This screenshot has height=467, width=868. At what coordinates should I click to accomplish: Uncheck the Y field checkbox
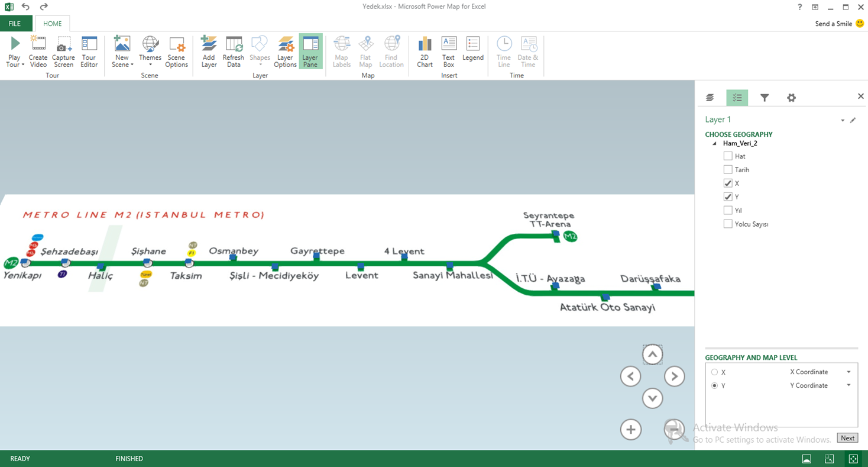[x=728, y=197]
